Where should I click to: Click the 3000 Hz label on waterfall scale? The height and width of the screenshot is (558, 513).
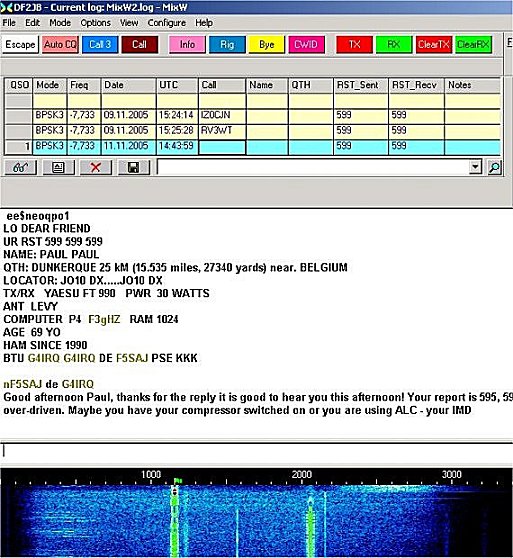click(452, 474)
